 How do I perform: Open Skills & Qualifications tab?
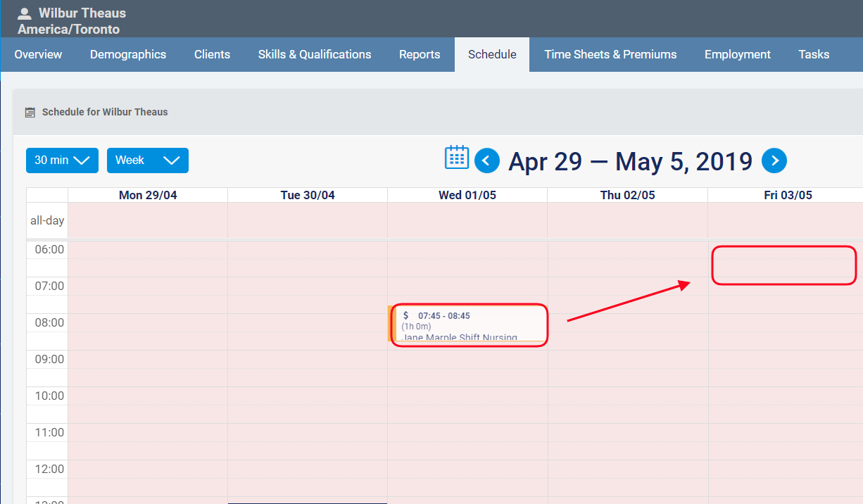pos(315,54)
